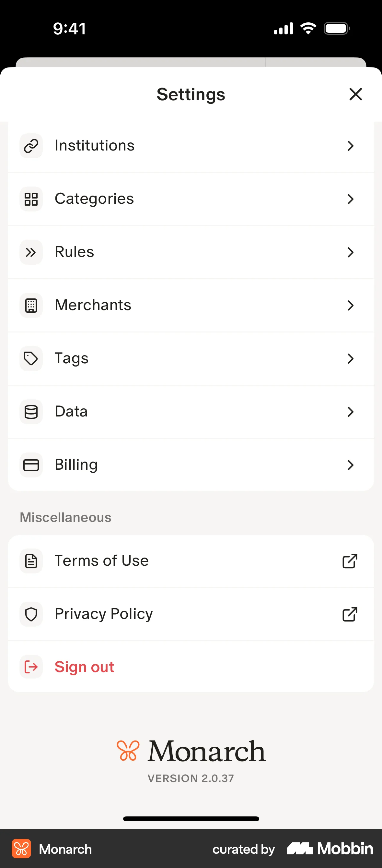
Task: Tap the Merchants building icon
Action: (x=31, y=305)
